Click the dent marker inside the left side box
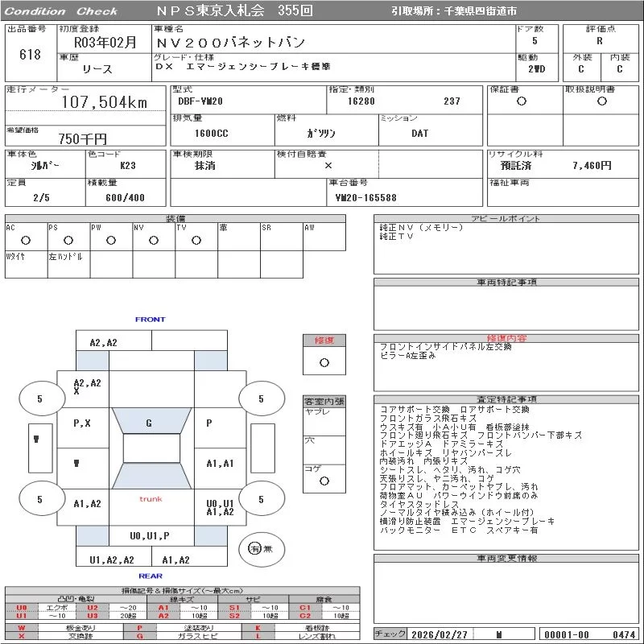 pyautogui.click(x=36, y=439)
